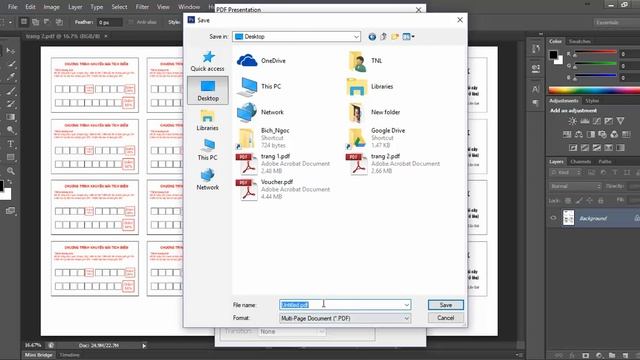This screenshot has height=360, width=640.
Task: Go back in the Save dialog
Action: (372, 37)
